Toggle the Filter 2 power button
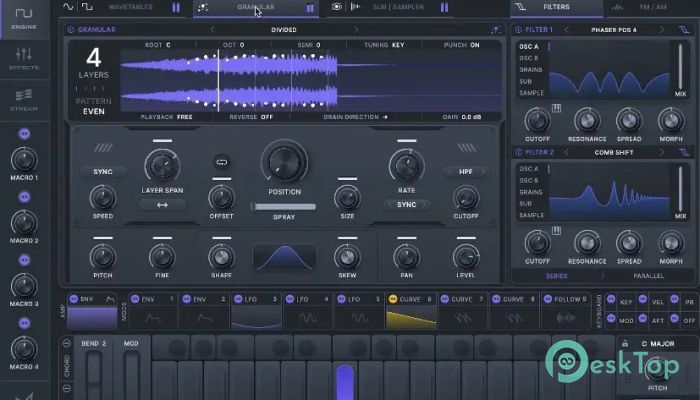The image size is (700, 400). coord(518,152)
